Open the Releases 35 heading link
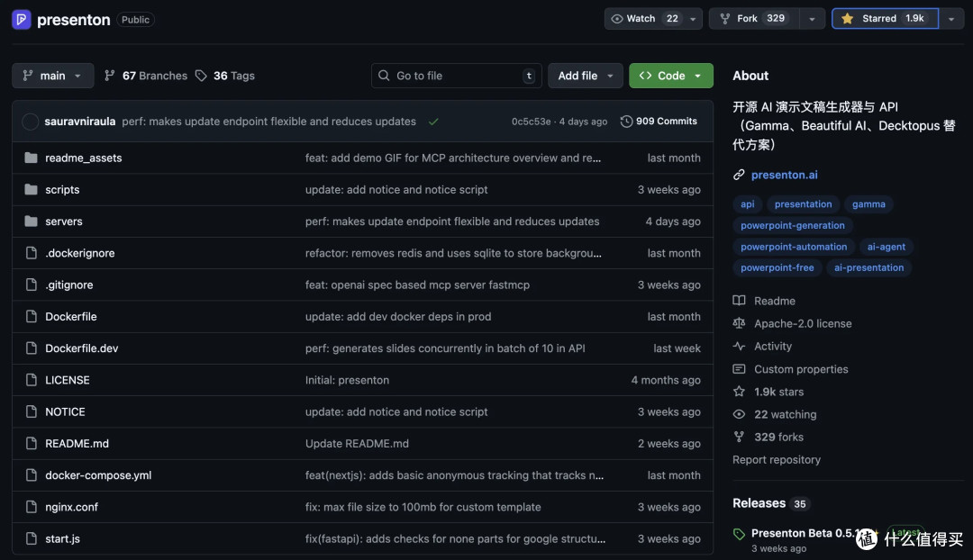The height and width of the screenshot is (560, 973). pyautogui.click(x=771, y=503)
